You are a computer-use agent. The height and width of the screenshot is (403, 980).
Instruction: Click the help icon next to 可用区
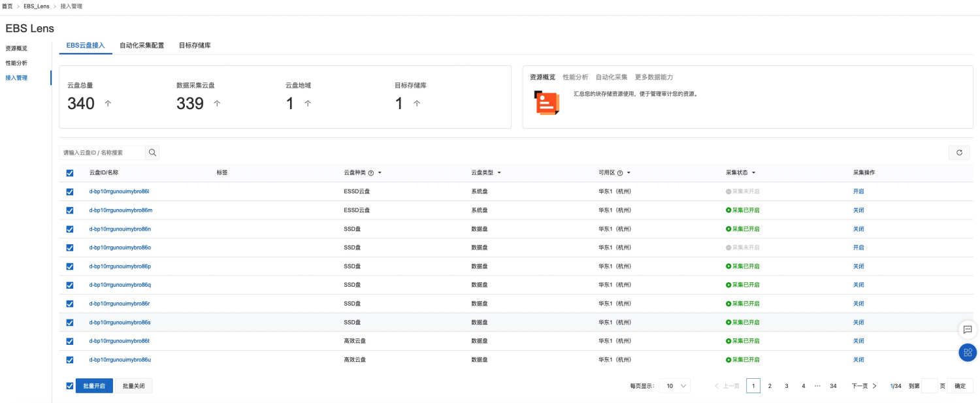pyautogui.click(x=620, y=173)
